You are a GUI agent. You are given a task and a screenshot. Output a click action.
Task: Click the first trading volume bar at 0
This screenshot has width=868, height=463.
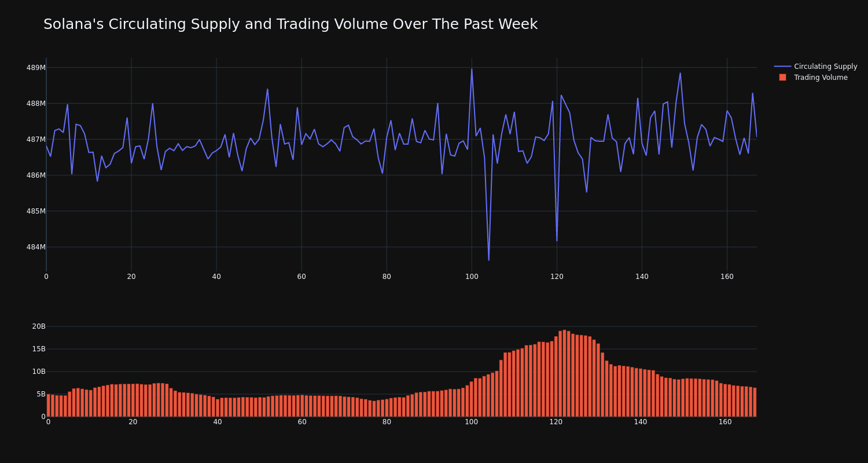(x=49, y=405)
